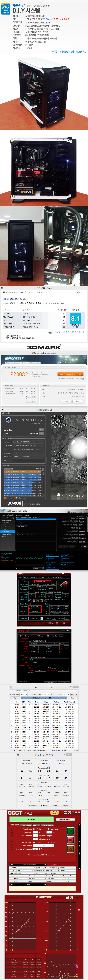
Task: Select Profiles in Intel XTU sidebar
Action: 4,537
